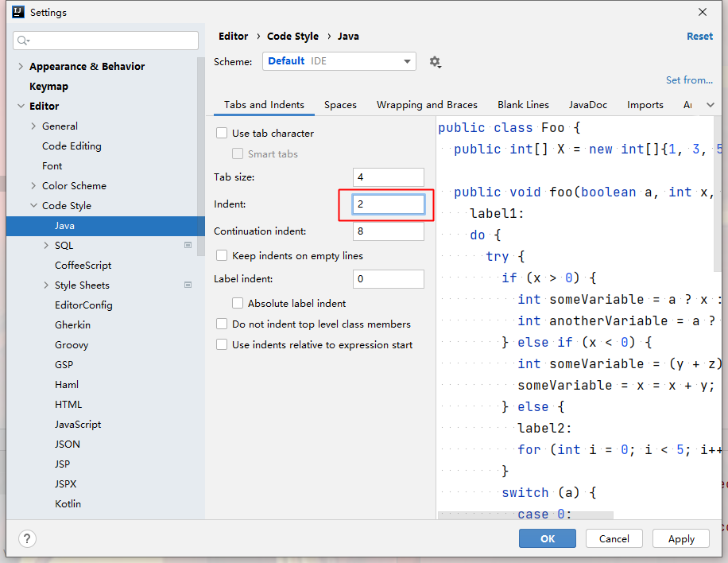Close the Settings dialog

click(x=703, y=12)
